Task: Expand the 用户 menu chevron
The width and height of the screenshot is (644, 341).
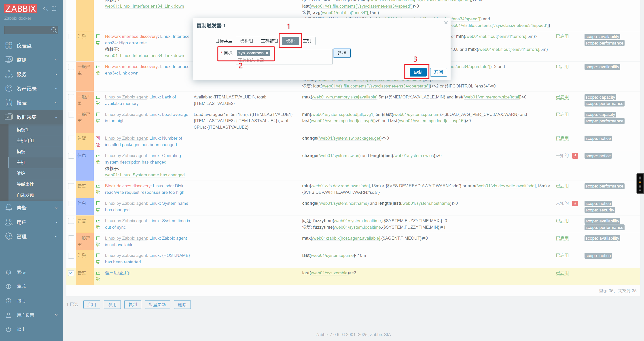Action: click(56, 222)
